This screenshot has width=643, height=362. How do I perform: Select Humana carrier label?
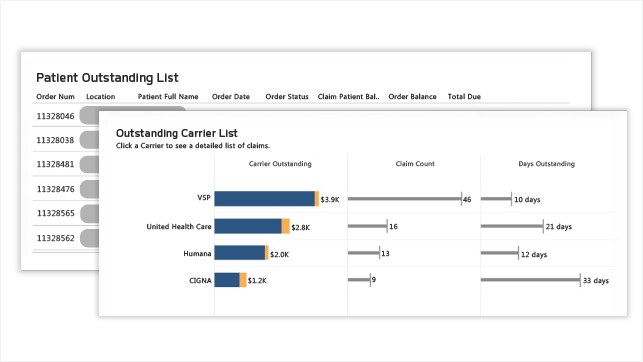click(197, 253)
